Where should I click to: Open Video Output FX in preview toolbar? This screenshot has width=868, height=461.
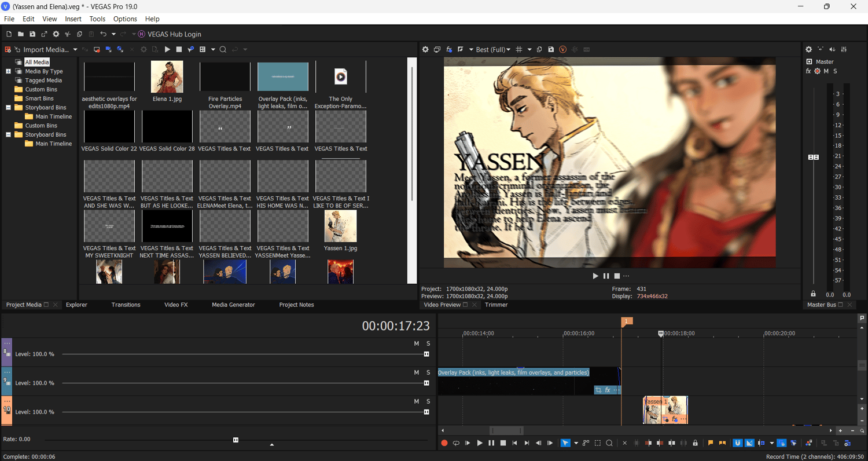coord(449,50)
